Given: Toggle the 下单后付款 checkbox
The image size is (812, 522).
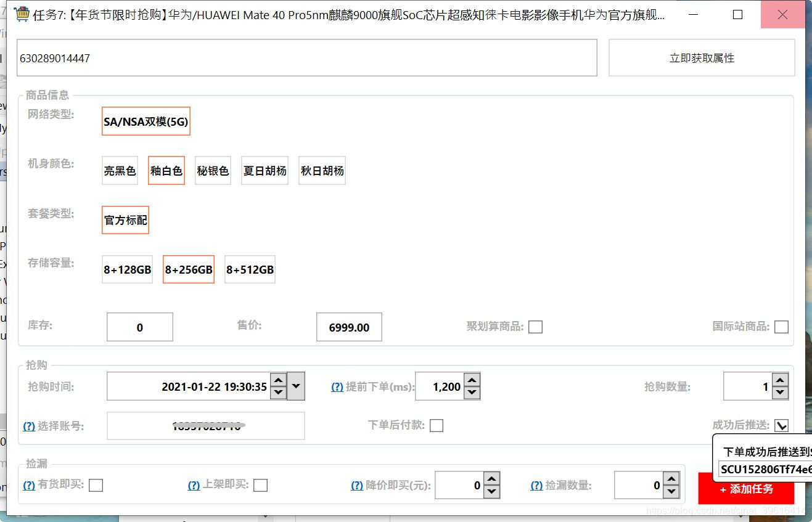Looking at the screenshot, I should (x=437, y=425).
